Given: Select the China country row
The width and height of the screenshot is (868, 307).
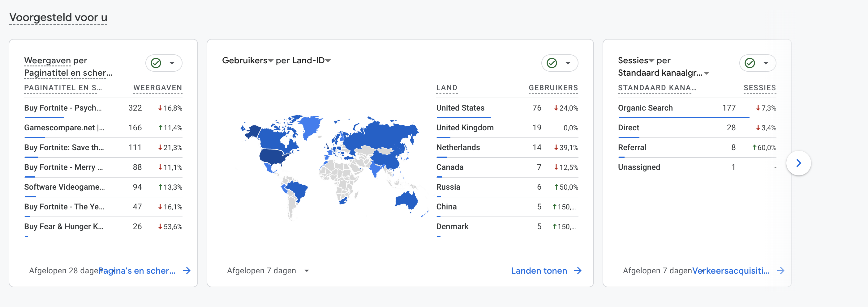Looking at the screenshot, I should [x=507, y=207].
